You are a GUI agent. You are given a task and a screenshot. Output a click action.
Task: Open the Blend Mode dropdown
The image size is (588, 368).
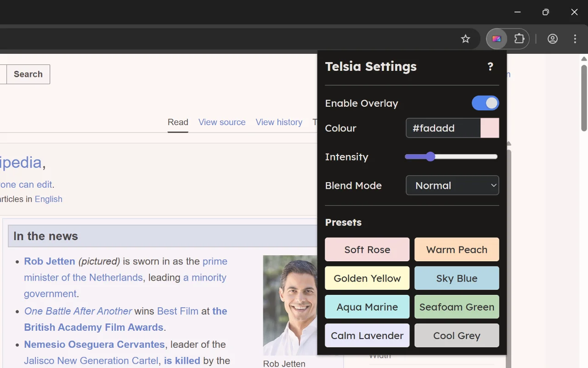click(452, 185)
